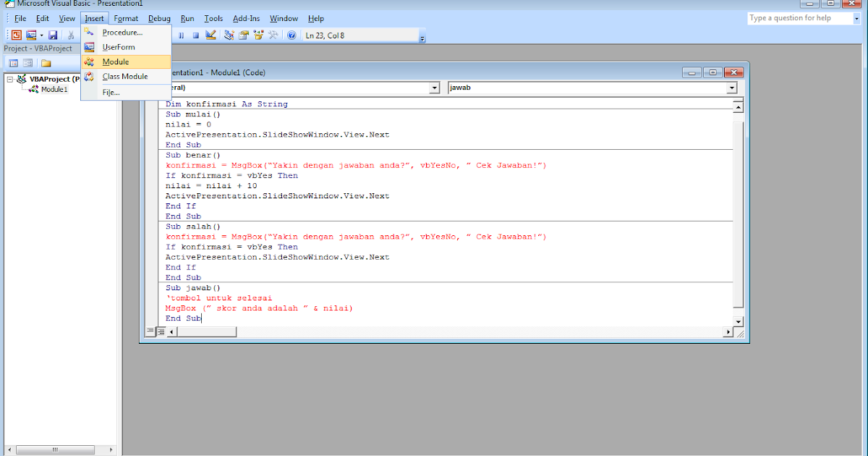Click the Procedure icon in Insert menu
The height and width of the screenshot is (456, 868).
click(89, 32)
